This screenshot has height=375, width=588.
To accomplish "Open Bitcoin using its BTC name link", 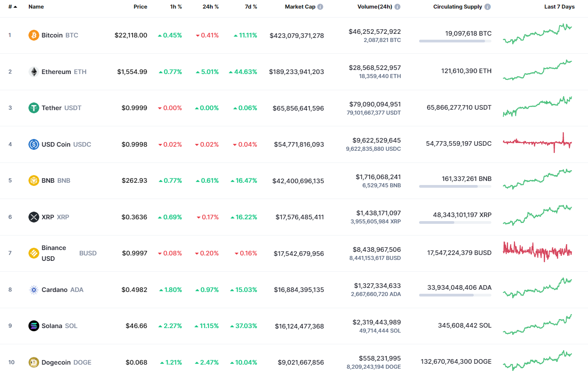I will [72, 35].
